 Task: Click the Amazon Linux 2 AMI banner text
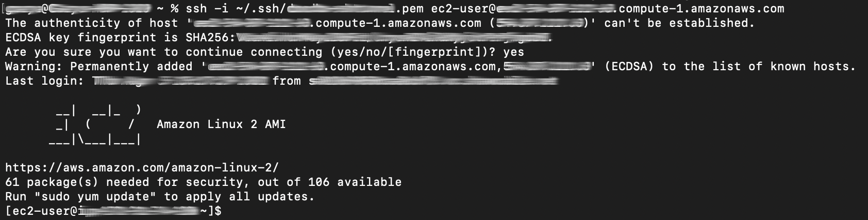(x=221, y=124)
